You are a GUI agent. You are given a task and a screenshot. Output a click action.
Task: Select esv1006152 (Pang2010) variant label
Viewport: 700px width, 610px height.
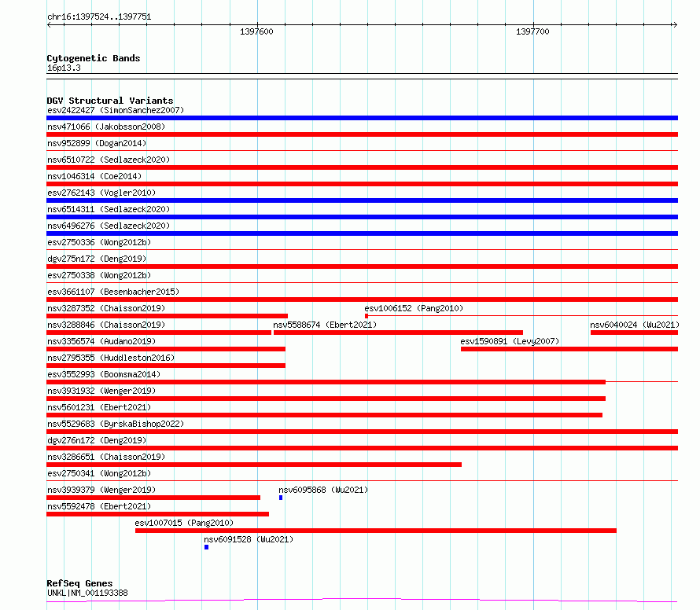[x=414, y=308]
